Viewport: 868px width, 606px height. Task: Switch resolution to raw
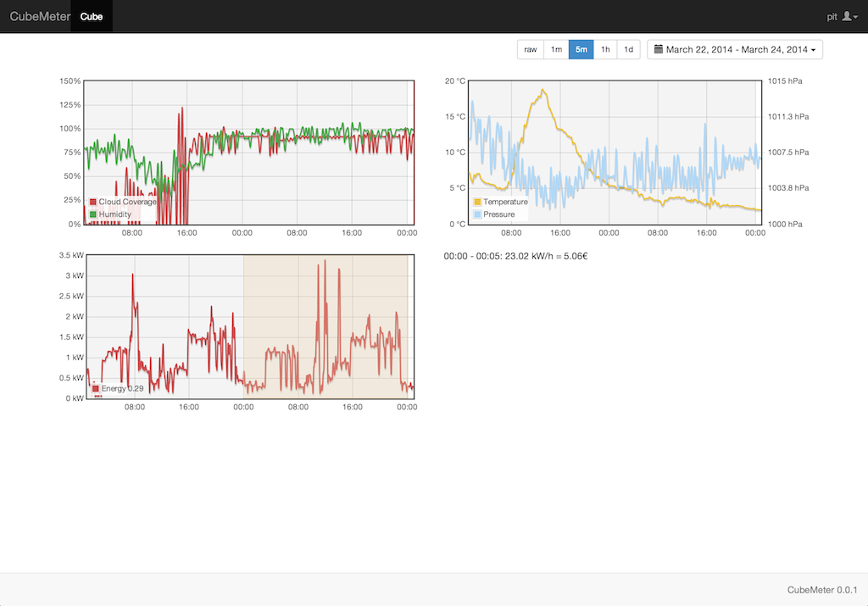coord(531,49)
